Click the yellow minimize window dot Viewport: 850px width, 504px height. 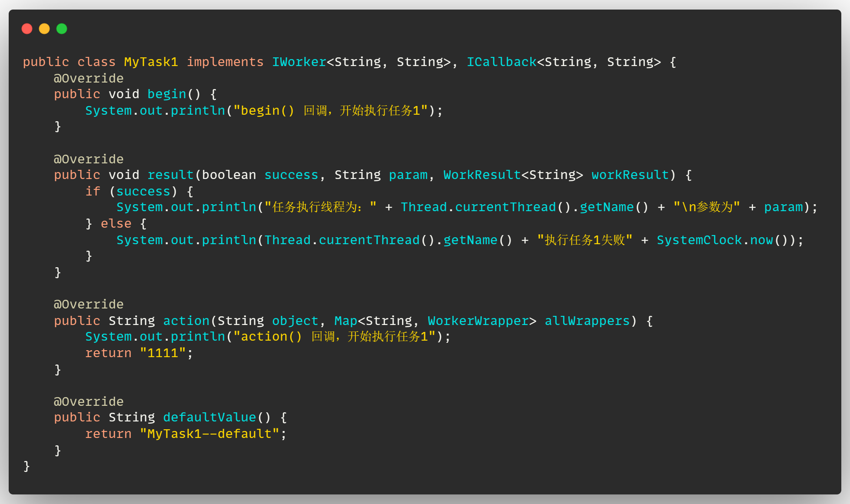point(44,29)
